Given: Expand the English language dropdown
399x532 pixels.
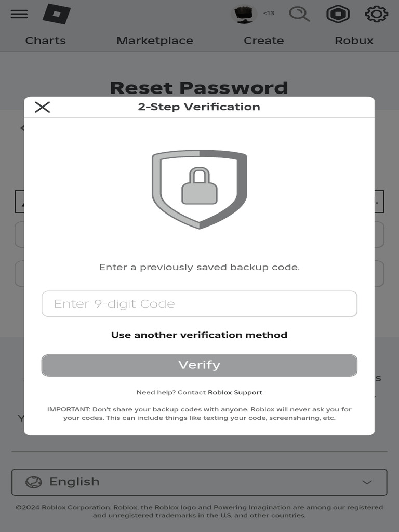Looking at the screenshot, I should point(199,482).
